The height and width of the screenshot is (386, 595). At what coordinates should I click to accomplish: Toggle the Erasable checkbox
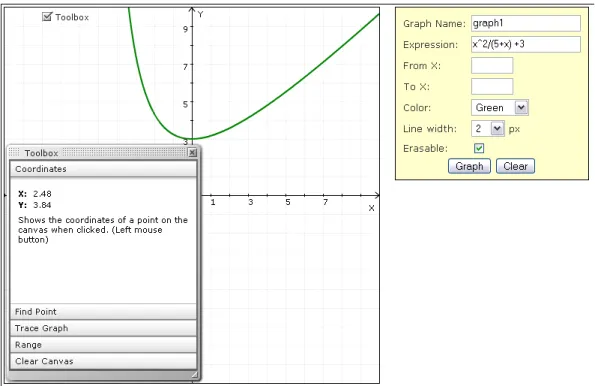point(479,148)
